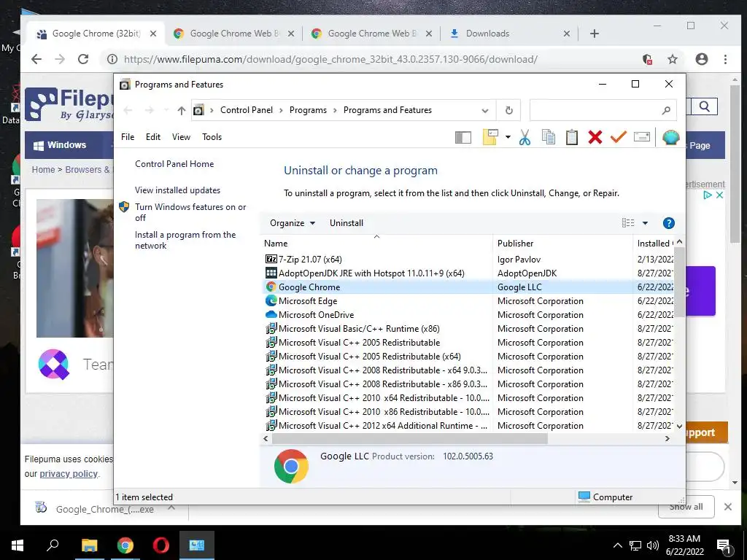Toggle the preview pane layout icon
Image resolution: width=747 pixels, height=560 pixels.
(x=463, y=137)
